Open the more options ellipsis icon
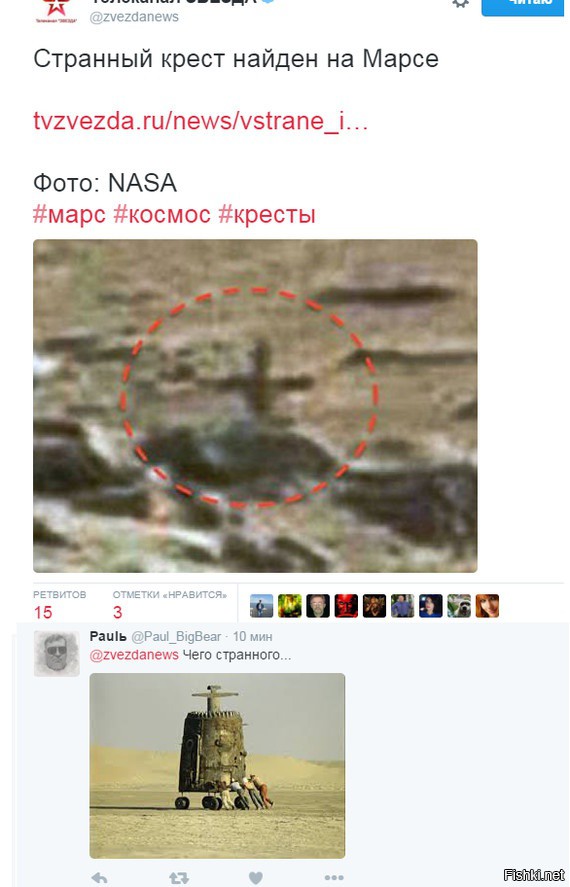Screen dimensions: 570x887 (334, 878)
